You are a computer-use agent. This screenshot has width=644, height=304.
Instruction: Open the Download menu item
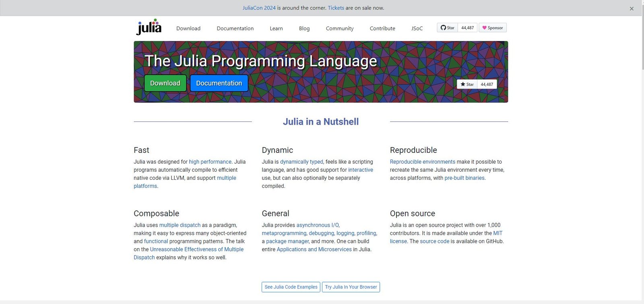[x=188, y=28]
